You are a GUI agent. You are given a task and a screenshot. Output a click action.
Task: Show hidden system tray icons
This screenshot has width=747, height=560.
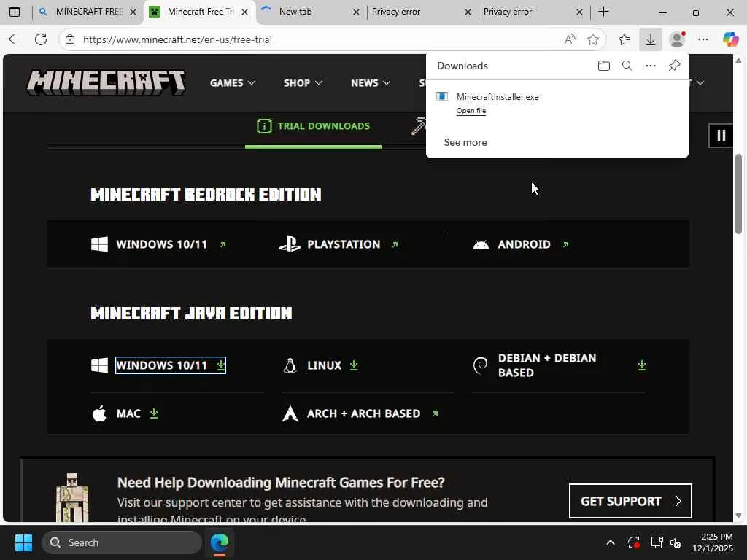pyautogui.click(x=611, y=542)
